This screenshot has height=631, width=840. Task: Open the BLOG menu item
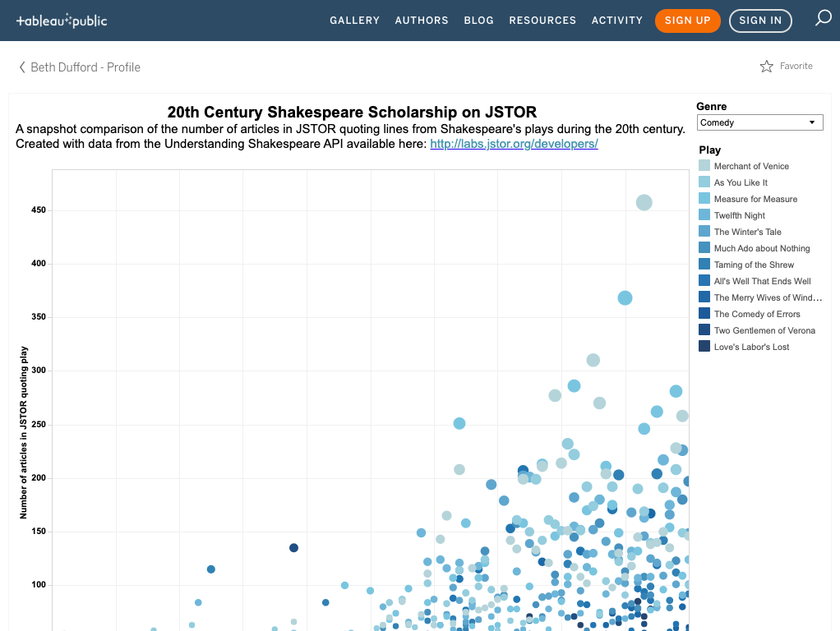point(479,21)
